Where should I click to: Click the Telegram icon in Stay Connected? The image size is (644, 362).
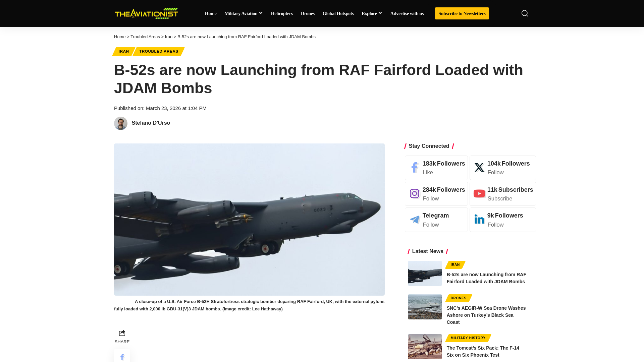click(x=415, y=220)
